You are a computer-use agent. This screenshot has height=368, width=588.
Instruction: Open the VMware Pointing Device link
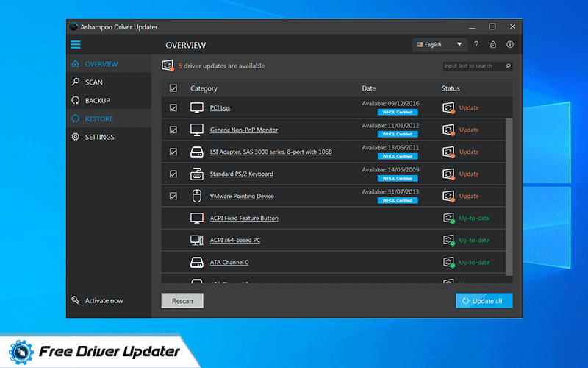tap(242, 196)
